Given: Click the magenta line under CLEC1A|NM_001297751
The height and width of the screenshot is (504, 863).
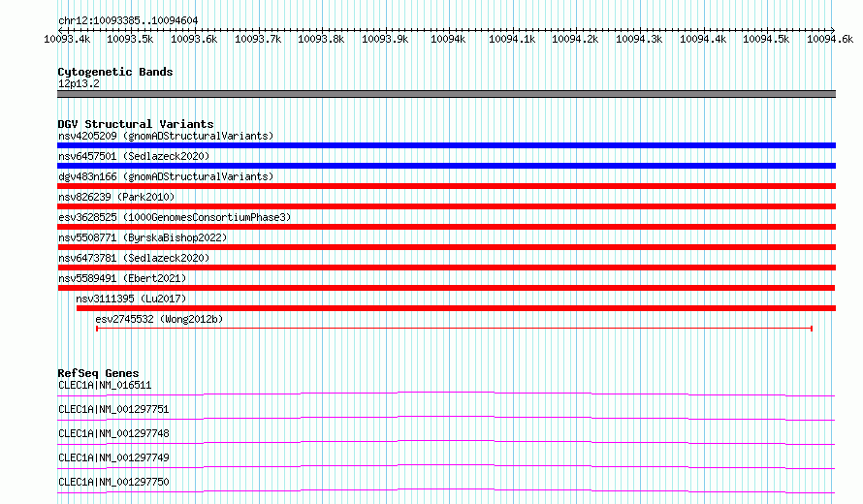Looking at the screenshot, I should point(446,418).
